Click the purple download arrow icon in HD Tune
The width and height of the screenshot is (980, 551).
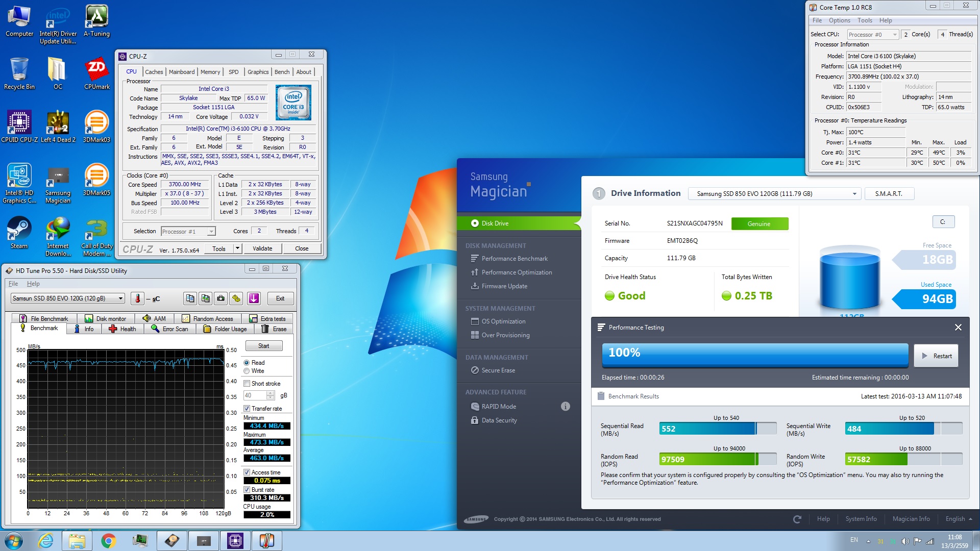[254, 298]
